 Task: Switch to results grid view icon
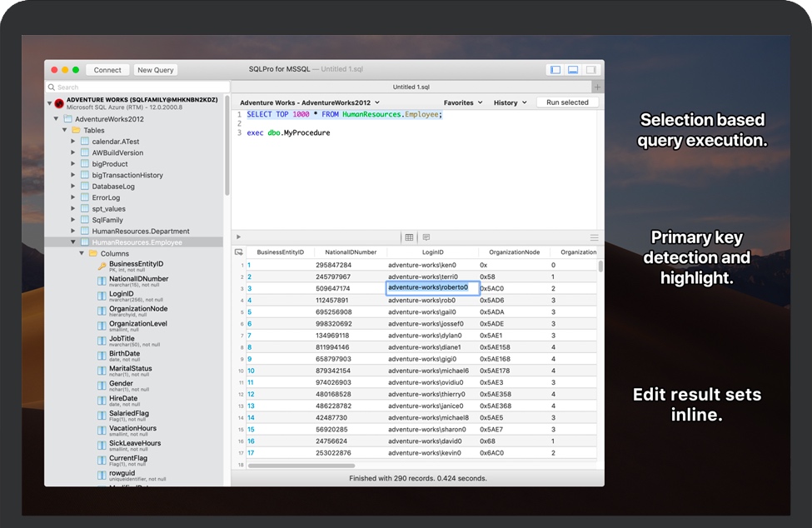[409, 237]
